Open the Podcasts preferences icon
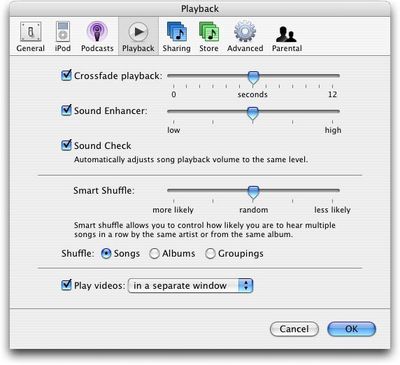The width and height of the screenshot is (400, 365). (97, 32)
